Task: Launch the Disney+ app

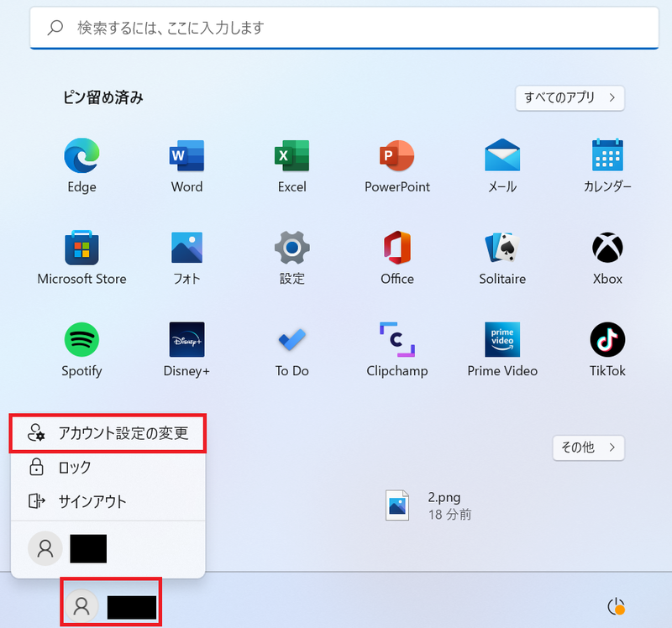Action: coord(186,349)
